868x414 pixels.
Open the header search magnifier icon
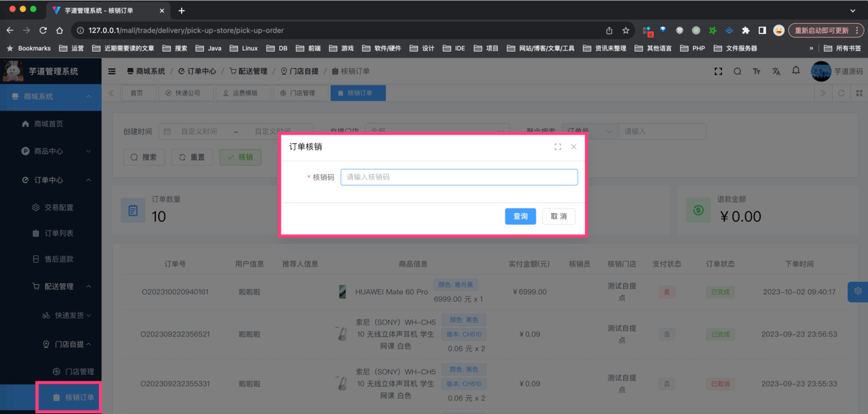click(x=737, y=71)
